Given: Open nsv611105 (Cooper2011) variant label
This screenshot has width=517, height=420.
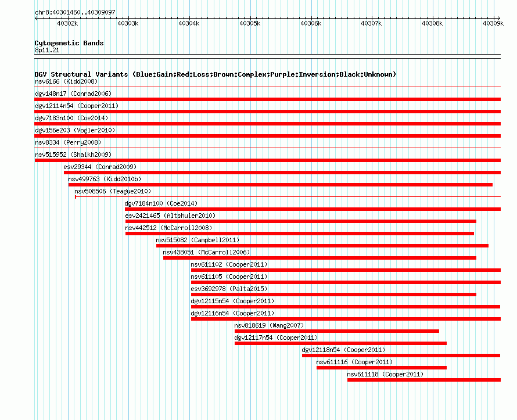Looking at the screenshot, I should click(229, 277).
